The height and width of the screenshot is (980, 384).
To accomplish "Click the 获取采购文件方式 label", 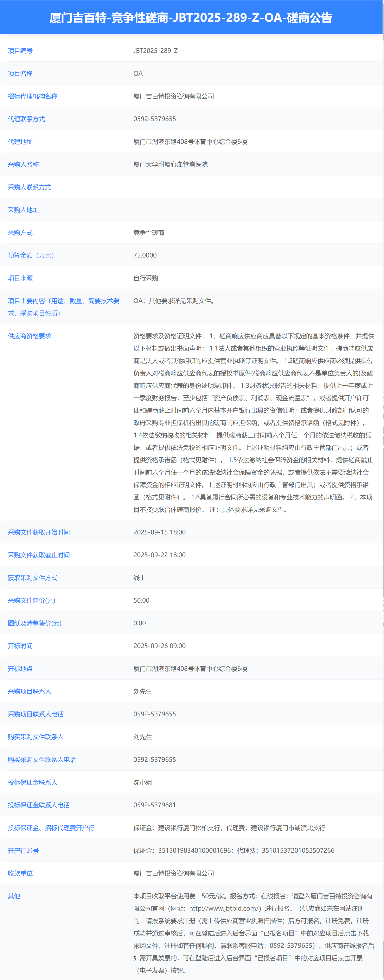I will coord(32,577).
